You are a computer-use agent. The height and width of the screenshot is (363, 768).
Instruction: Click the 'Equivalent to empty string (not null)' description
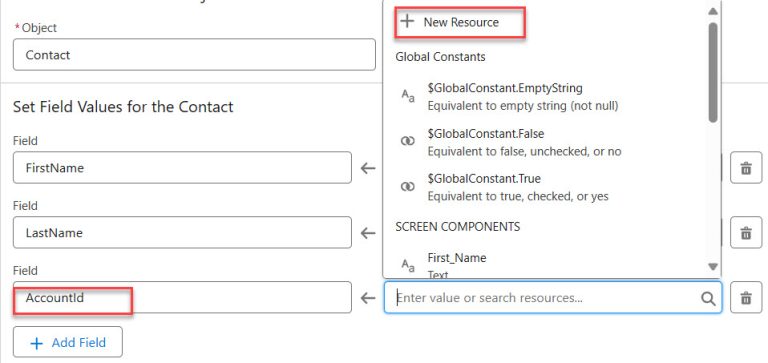point(523,106)
